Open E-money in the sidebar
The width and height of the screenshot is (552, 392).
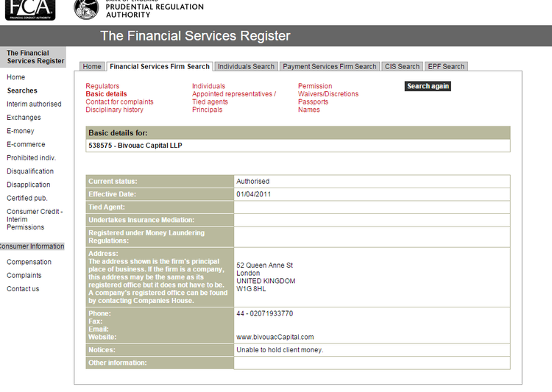[x=21, y=131]
